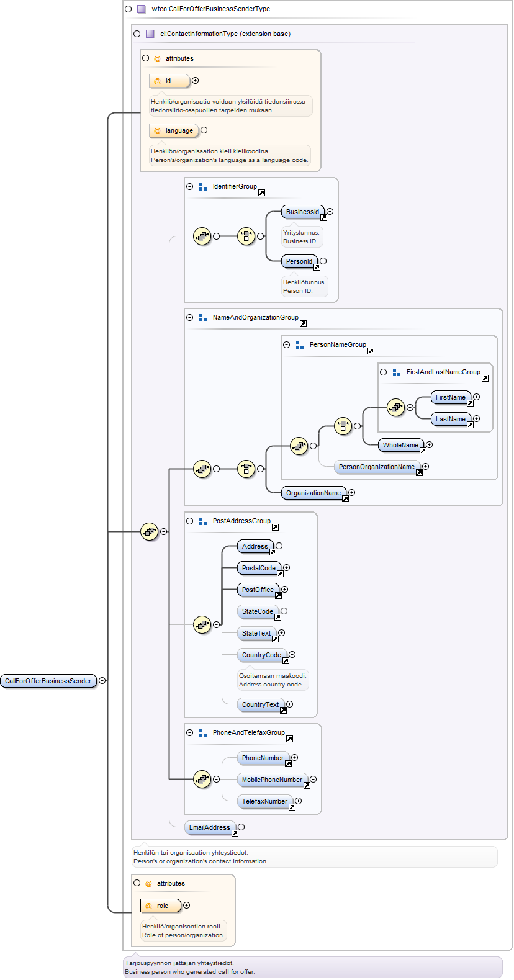
Task: Expand the OrganizationName element
Action: coord(352,493)
